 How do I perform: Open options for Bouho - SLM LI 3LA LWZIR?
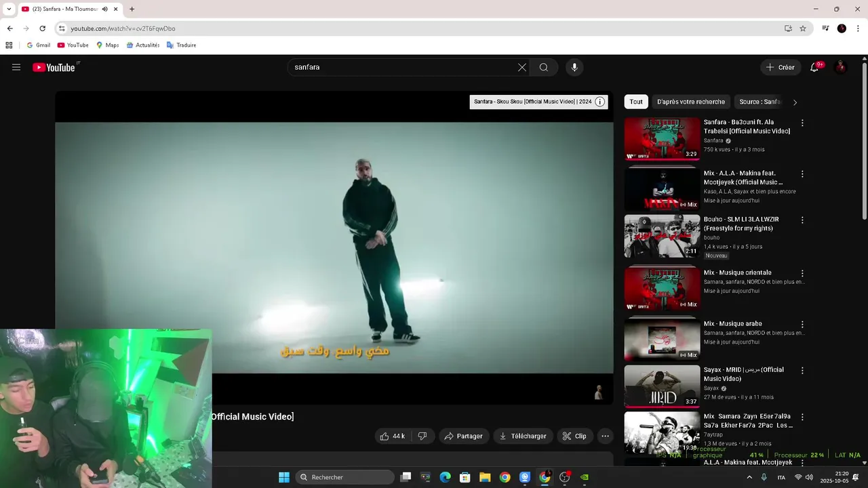tap(802, 220)
